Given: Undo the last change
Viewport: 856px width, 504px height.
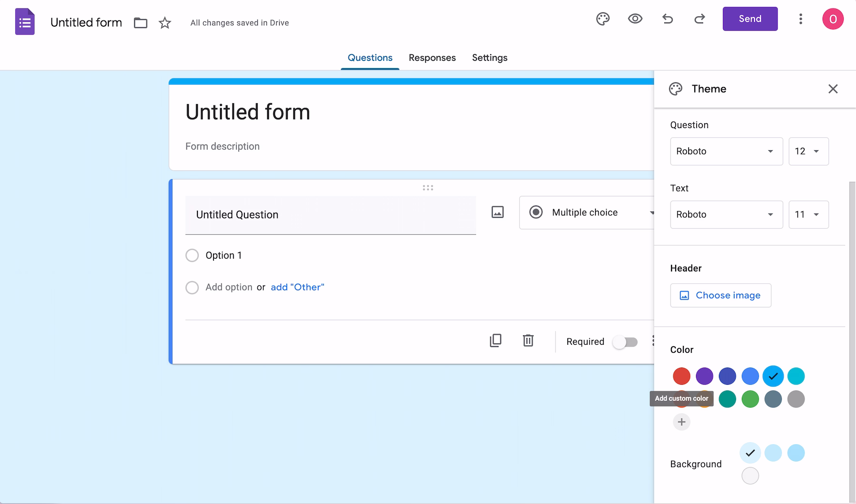Looking at the screenshot, I should pos(668,19).
